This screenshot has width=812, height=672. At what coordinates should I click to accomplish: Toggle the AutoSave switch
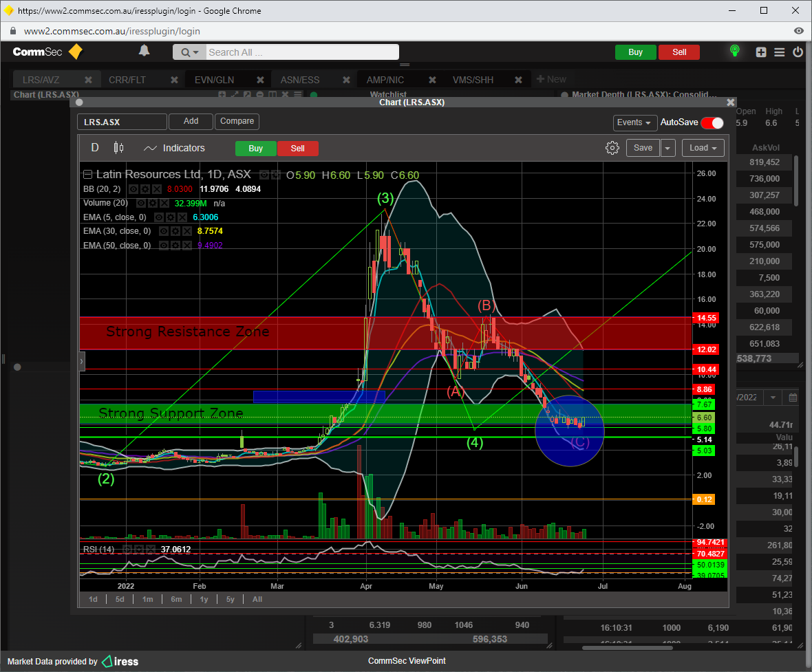[x=712, y=122]
